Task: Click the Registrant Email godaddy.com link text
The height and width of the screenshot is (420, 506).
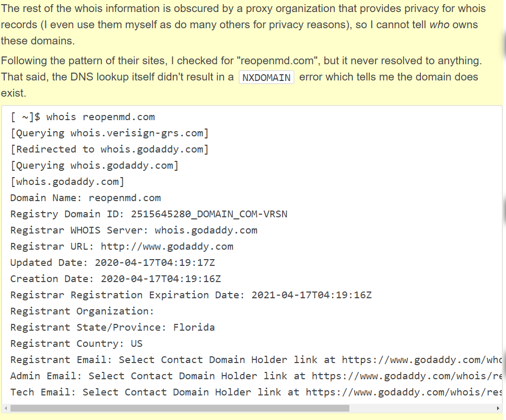Action: 423,359
